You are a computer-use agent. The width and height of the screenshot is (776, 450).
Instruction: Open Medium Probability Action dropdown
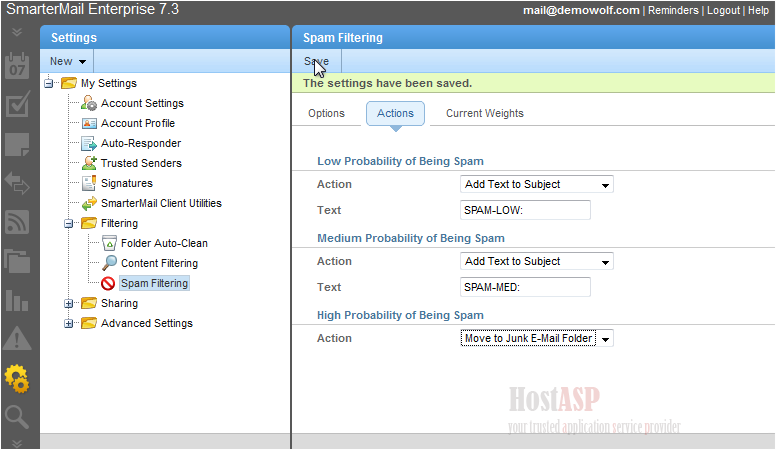coord(536,261)
